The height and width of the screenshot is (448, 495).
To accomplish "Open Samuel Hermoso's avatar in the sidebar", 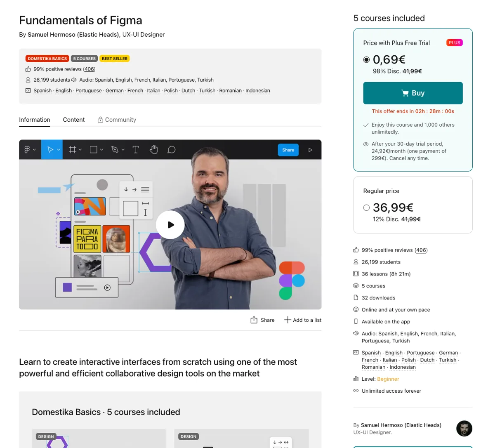I will click(464, 429).
